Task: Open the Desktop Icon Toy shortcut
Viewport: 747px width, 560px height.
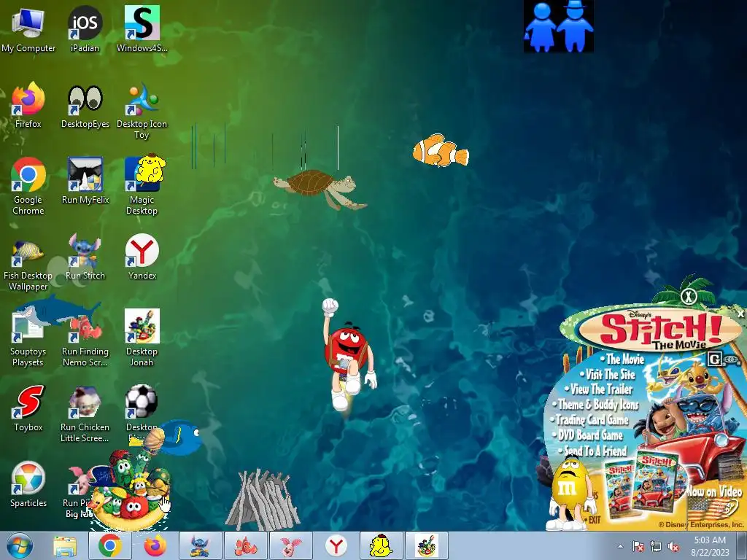Action: pyautogui.click(x=142, y=111)
